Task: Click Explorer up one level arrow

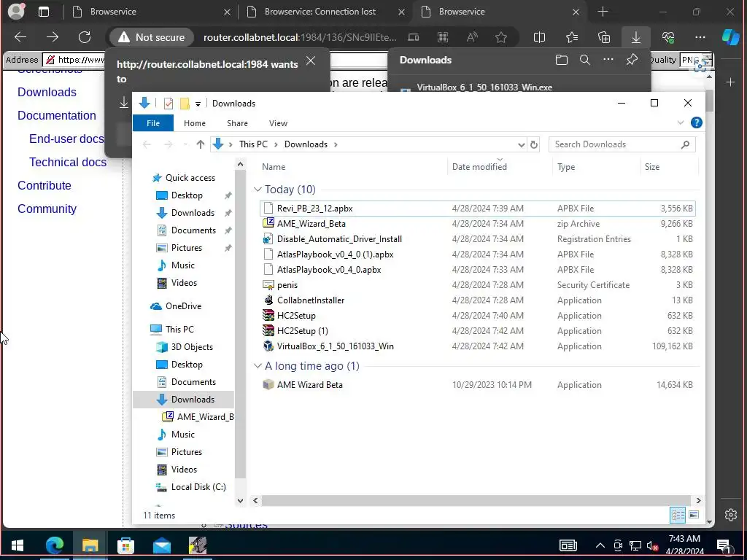Action: coord(200,144)
